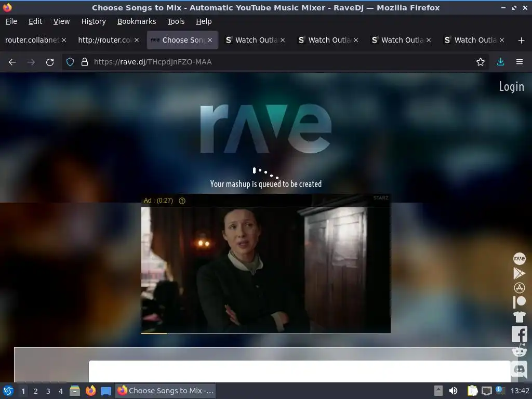Open the Patreon icon in the sidebar
This screenshot has width=532, height=399.
pyautogui.click(x=519, y=302)
